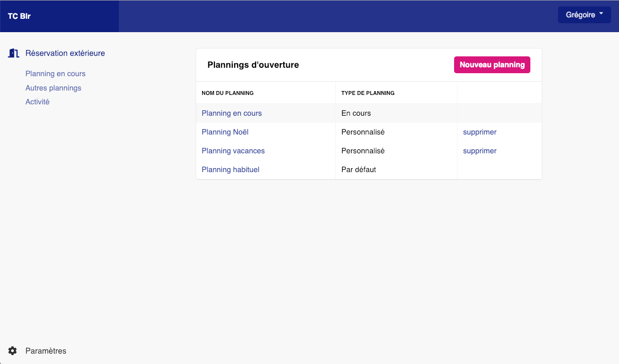Open the Grégoire user dropdown
The height and width of the screenshot is (364, 619).
[x=584, y=15]
